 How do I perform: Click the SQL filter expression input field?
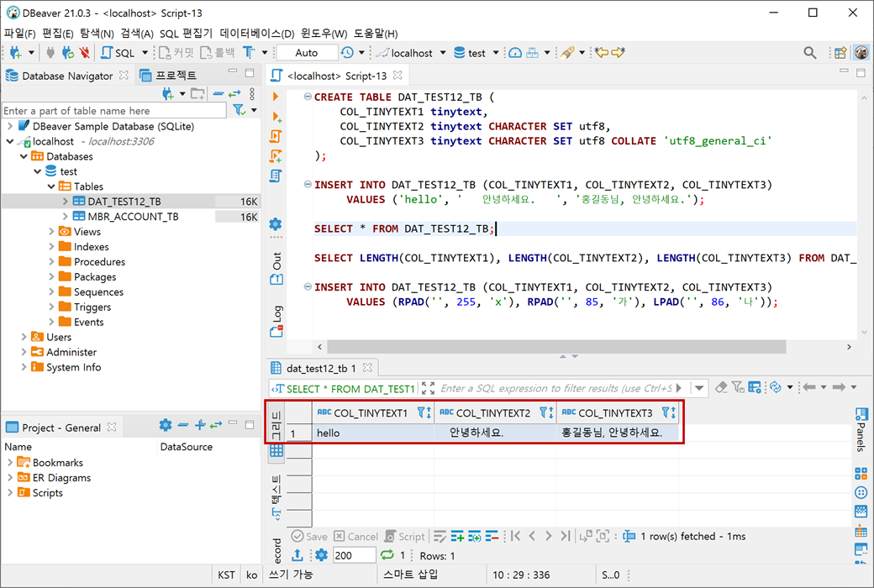(x=555, y=388)
